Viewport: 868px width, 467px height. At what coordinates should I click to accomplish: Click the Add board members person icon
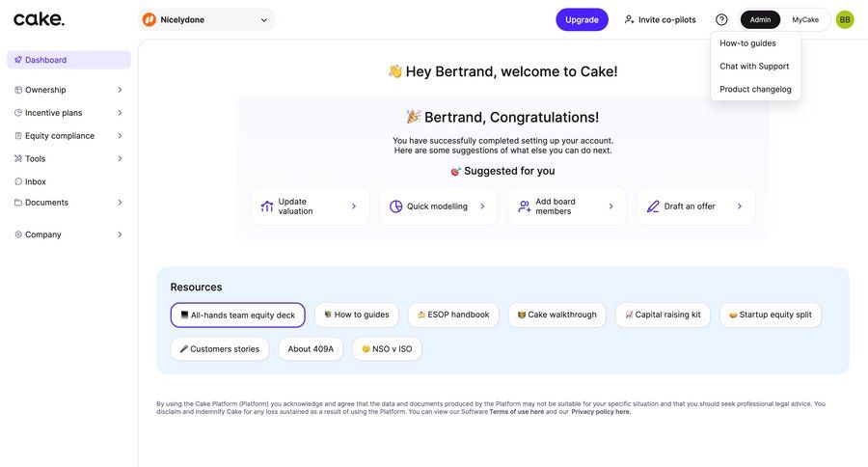(x=524, y=206)
